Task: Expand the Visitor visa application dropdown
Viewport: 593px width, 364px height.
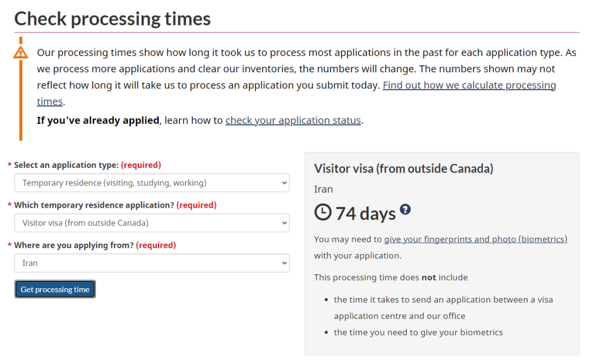Action: pyautogui.click(x=152, y=223)
